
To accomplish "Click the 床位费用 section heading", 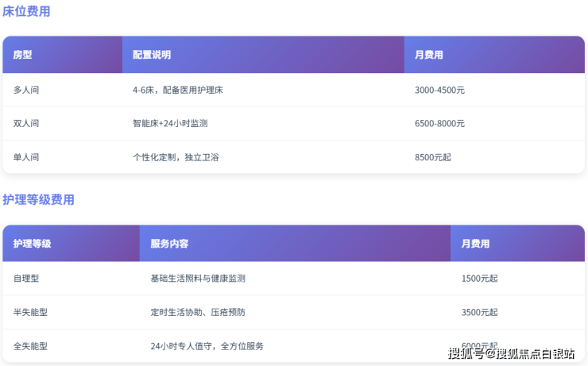I will pos(26,12).
